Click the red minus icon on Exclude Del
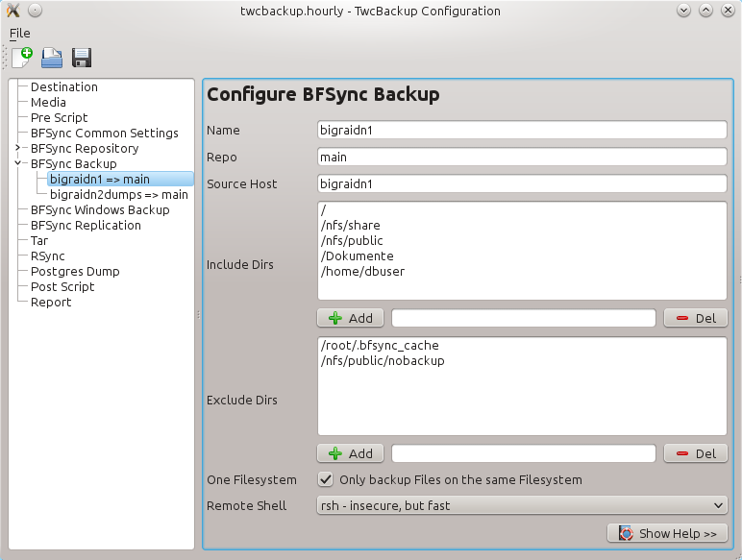Screen dimensions: 742x560 tap(682, 453)
